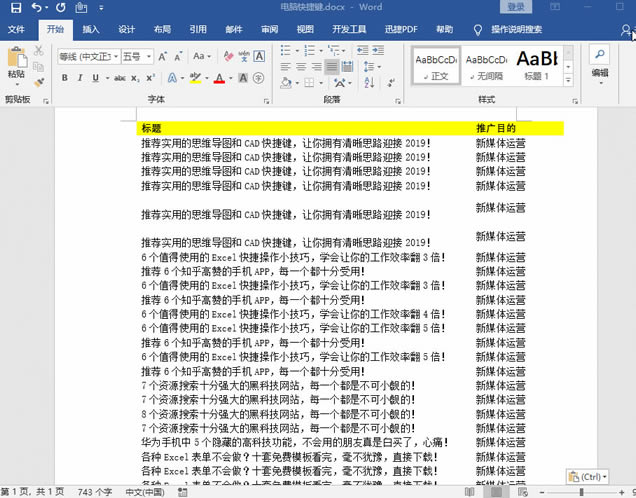Toggle the justify alignment button
The width and height of the screenshot is (636, 498).
(x=331, y=67)
